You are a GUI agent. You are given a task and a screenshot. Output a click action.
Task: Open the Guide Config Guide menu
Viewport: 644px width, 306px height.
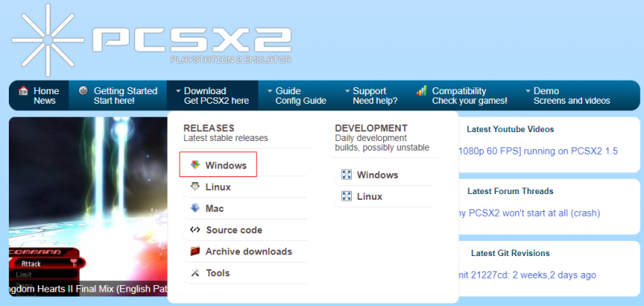pyautogui.click(x=297, y=96)
